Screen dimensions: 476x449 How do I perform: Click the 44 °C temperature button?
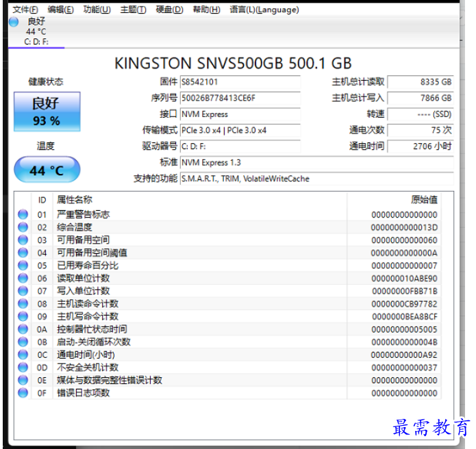tap(47, 170)
